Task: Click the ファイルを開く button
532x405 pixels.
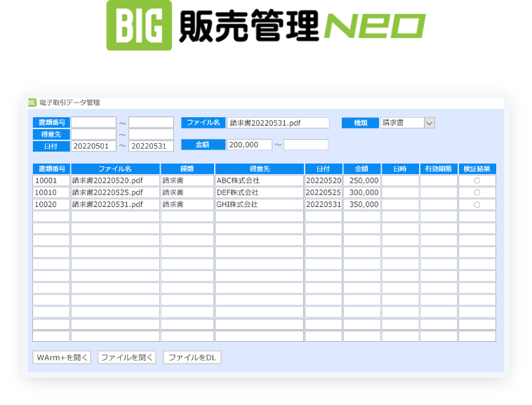Action: [127, 357]
